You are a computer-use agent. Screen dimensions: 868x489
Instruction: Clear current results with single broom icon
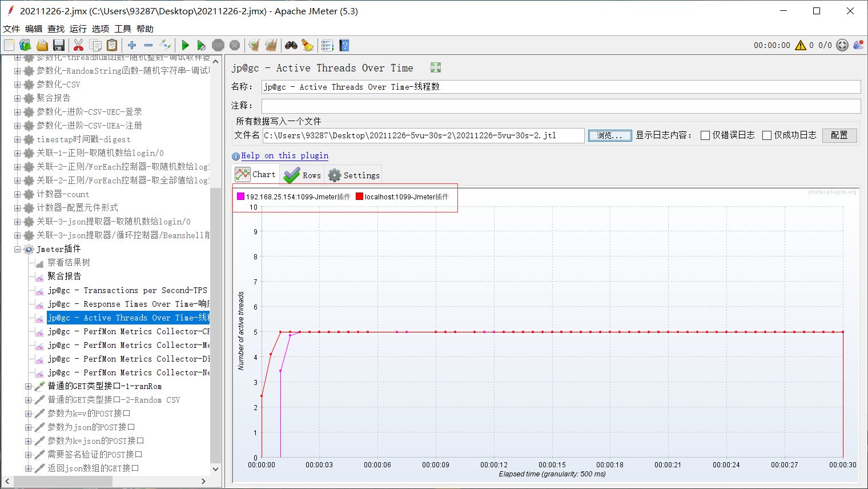coord(254,45)
